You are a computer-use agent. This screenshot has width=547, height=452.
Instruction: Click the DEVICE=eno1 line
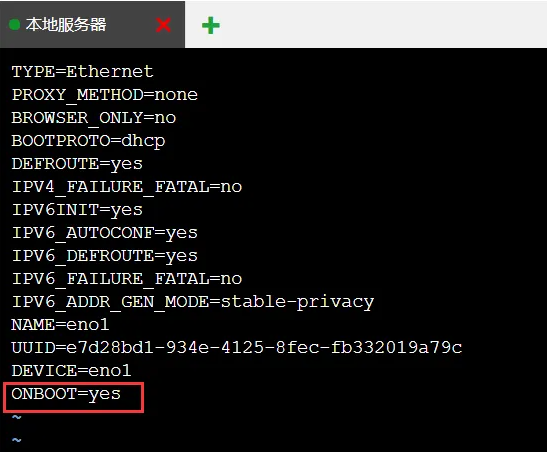(71, 371)
